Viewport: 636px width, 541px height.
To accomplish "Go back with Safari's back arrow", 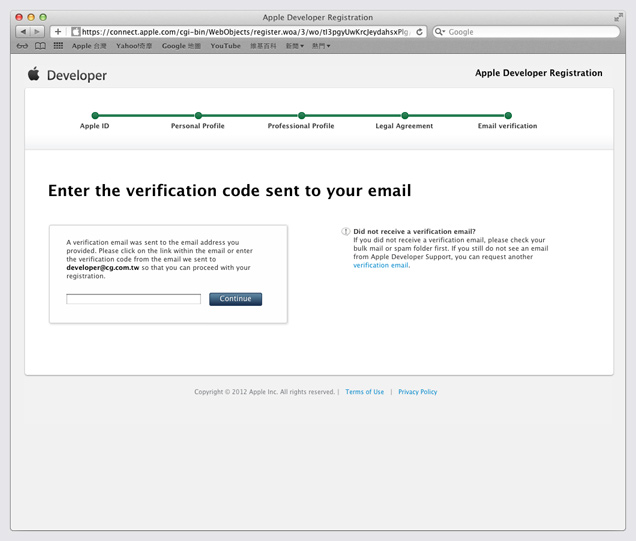I will coord(23,32).
